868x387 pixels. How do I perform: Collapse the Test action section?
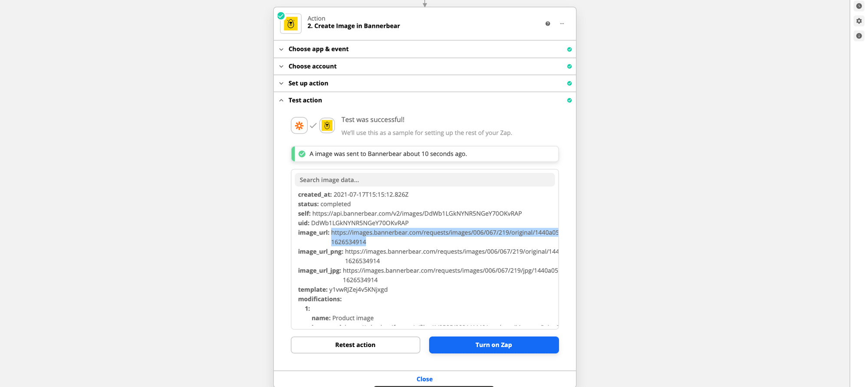305,100
